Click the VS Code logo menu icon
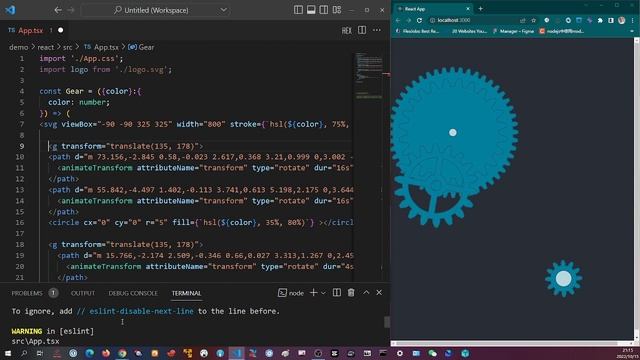640x360 pixels. point(11,10)
